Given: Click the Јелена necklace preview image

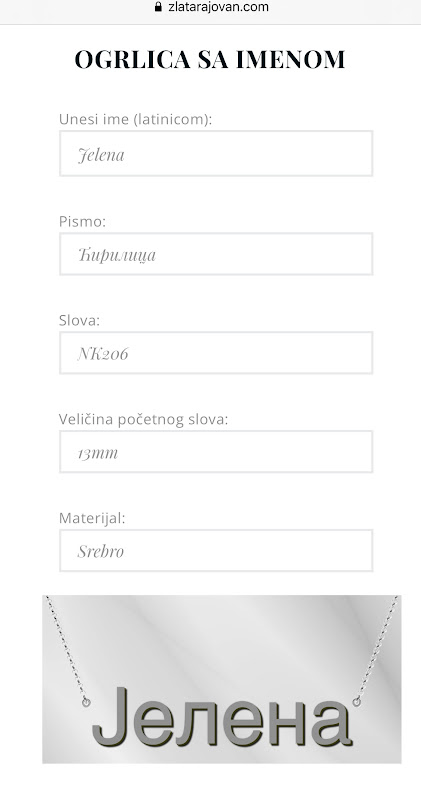Looking at the screenshot, I should (x=221, y=679).
